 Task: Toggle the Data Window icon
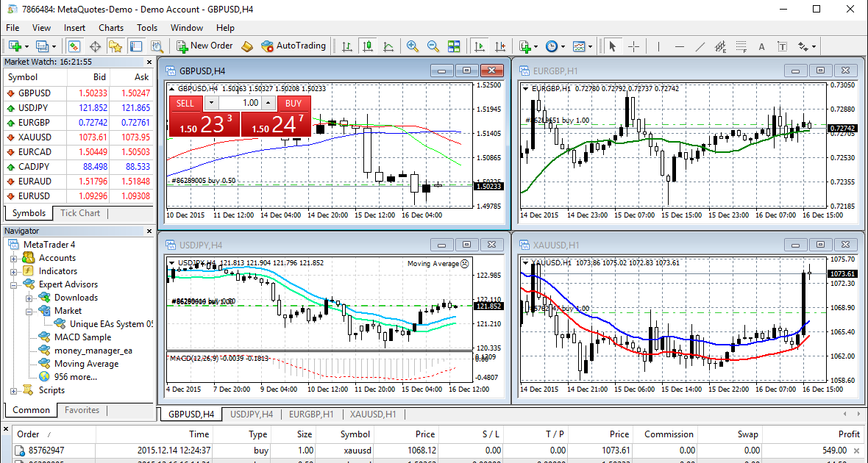(95, 46)
